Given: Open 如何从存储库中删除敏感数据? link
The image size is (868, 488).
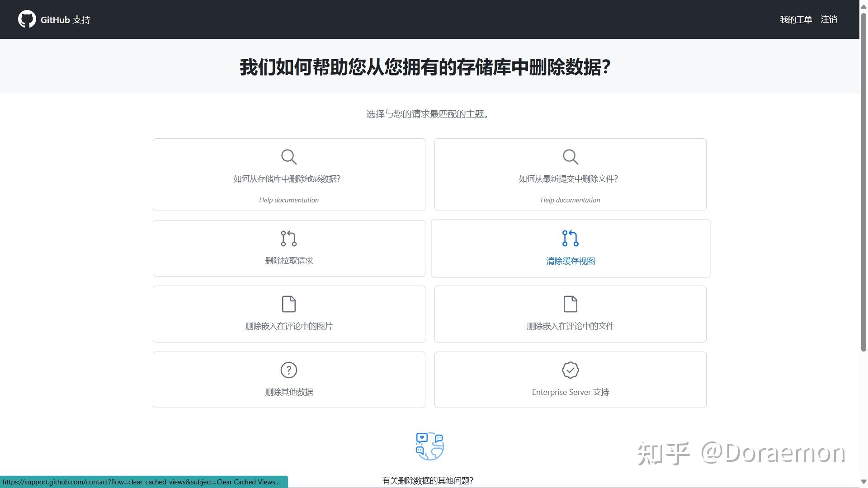Looking at the screenshot, I should click(x=287, y=179).
